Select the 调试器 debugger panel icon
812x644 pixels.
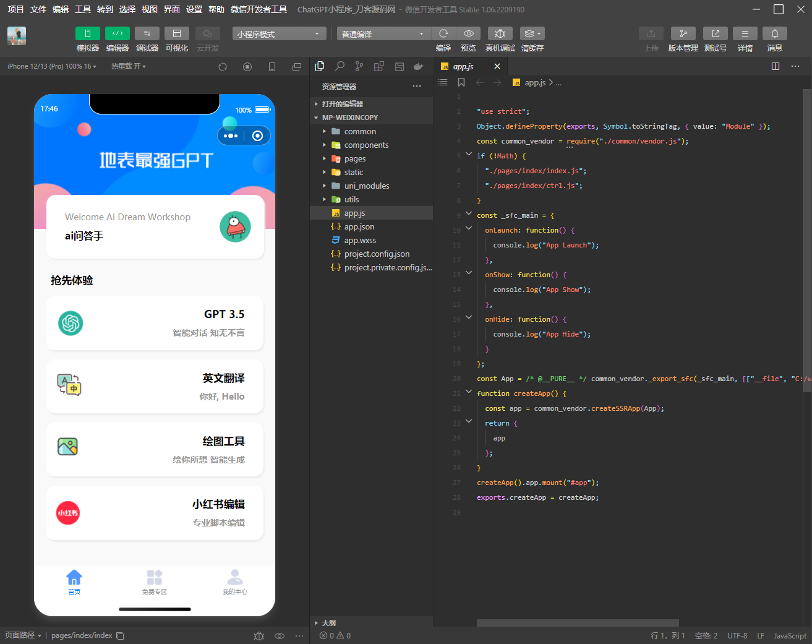pyautogui.click(x=147, y=33)
